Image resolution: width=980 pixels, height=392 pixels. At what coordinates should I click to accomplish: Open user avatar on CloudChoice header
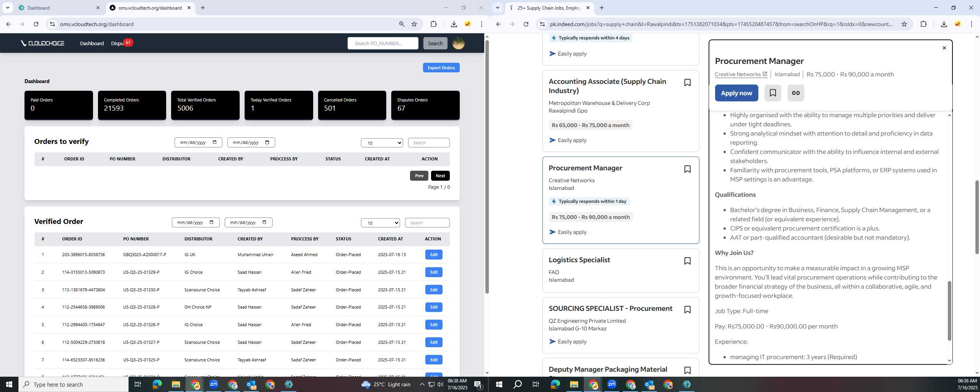point(458,43)
